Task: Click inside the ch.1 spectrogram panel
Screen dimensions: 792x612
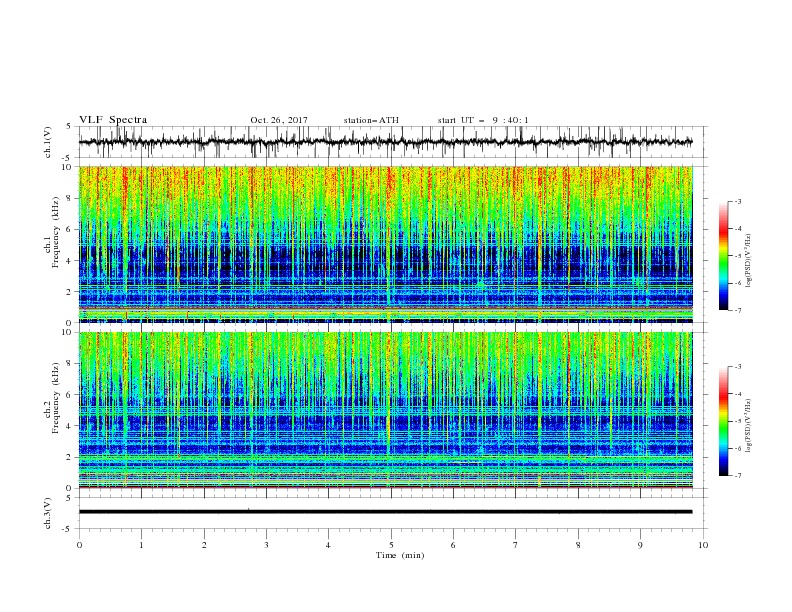Action: (x=386, y=244)
